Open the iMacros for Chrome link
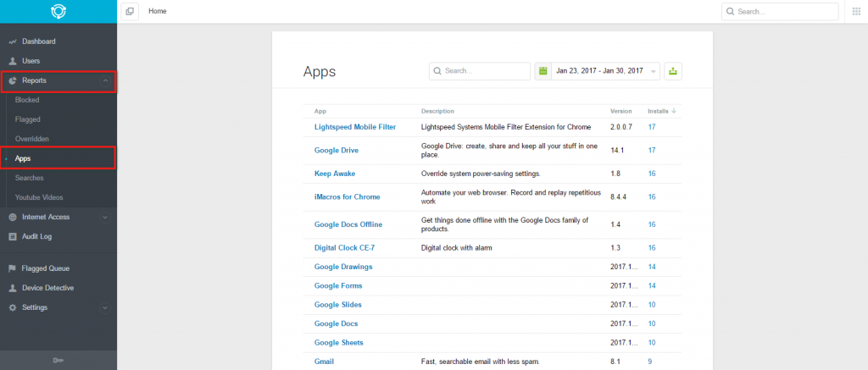Image resolution: width=868 pixels, height=370 pixels. (x=347, y=197)
